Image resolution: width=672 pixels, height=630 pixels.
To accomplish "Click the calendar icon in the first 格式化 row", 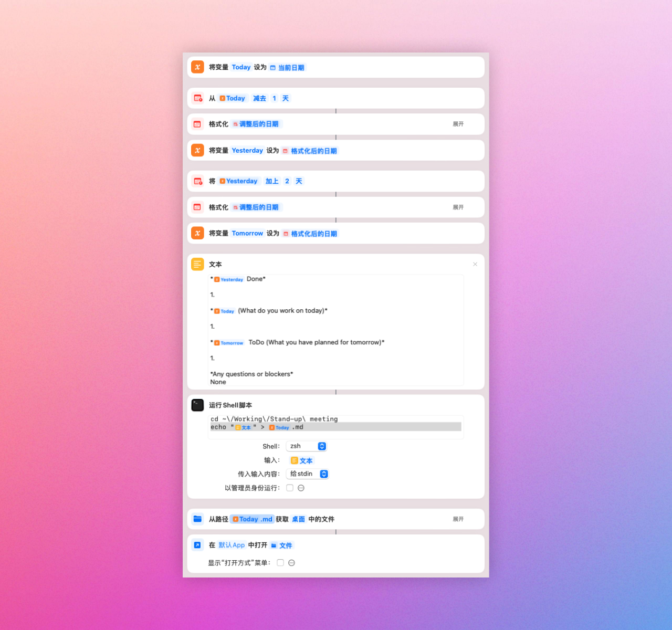I will (x=197, y=124).
